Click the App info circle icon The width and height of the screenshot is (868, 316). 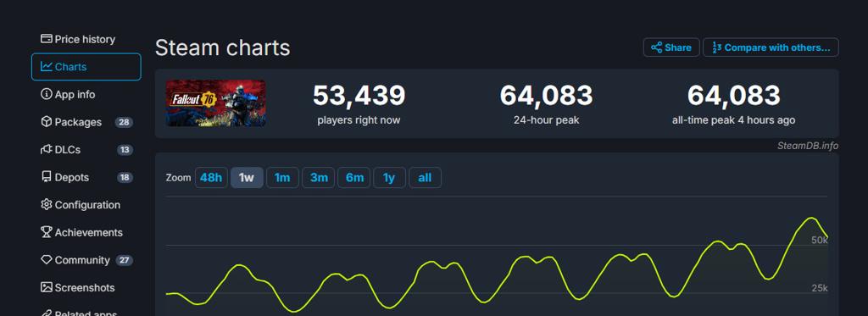[47, 94]
